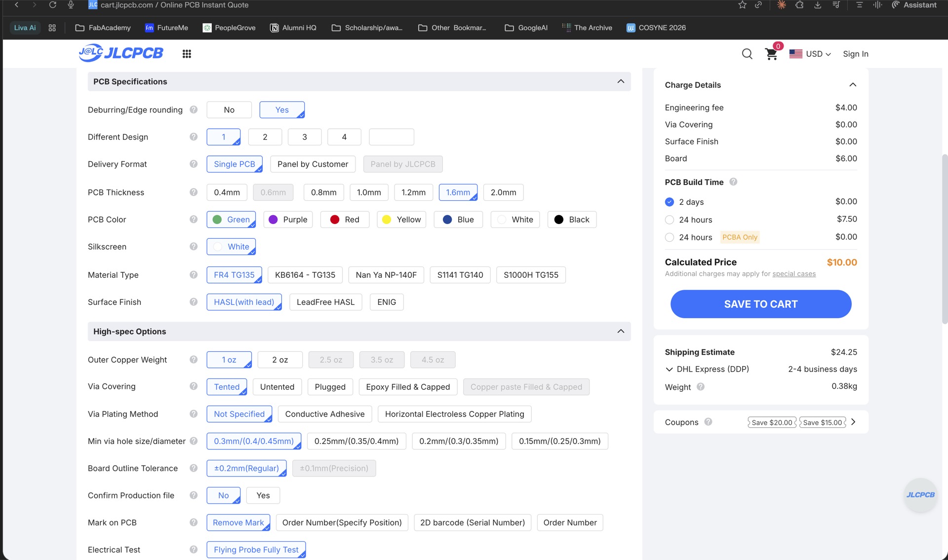Screen dimensions: 948x560
Task: Collapse the High-spec Options section
Action: click(x=621, y=331)
